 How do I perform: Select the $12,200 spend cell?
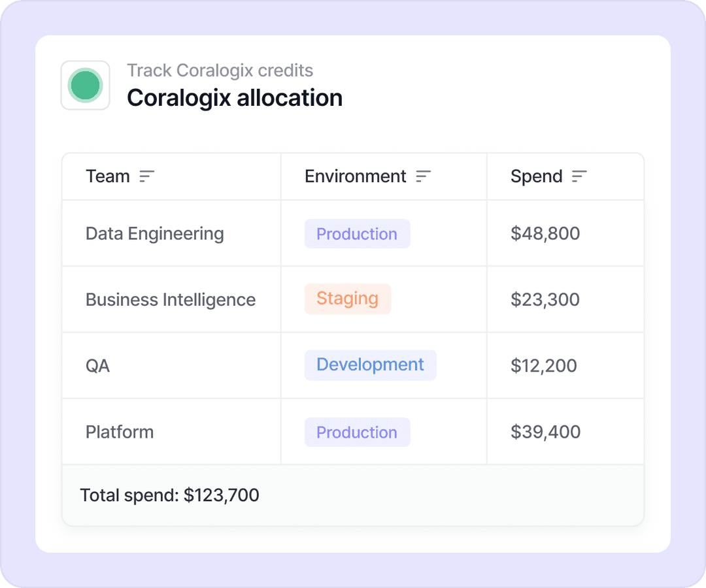click(544, 366)
